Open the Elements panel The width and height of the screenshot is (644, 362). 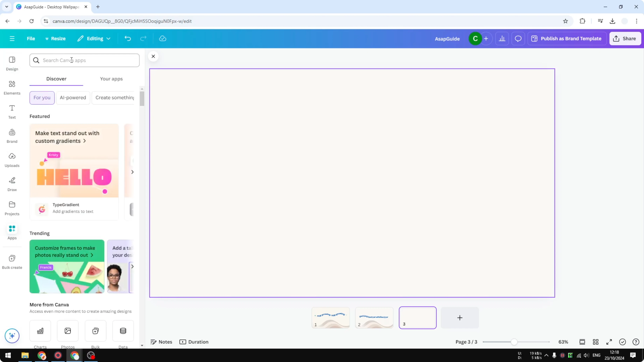[12, 87]
